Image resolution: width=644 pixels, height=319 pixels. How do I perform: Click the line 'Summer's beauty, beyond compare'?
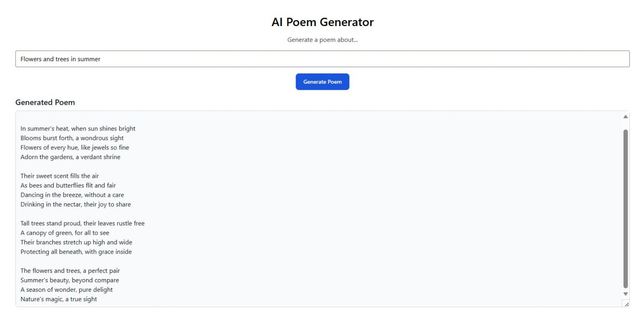tap(70, 280)
